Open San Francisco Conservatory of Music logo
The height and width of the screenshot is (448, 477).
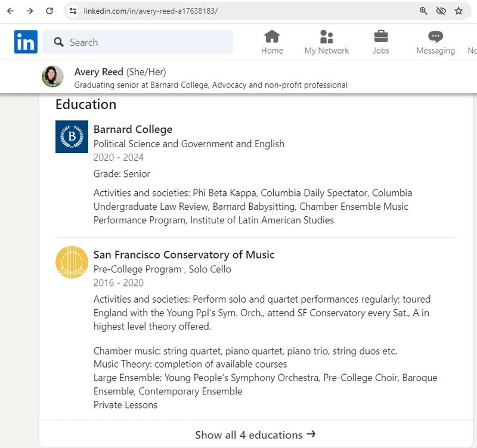point(72,262)
